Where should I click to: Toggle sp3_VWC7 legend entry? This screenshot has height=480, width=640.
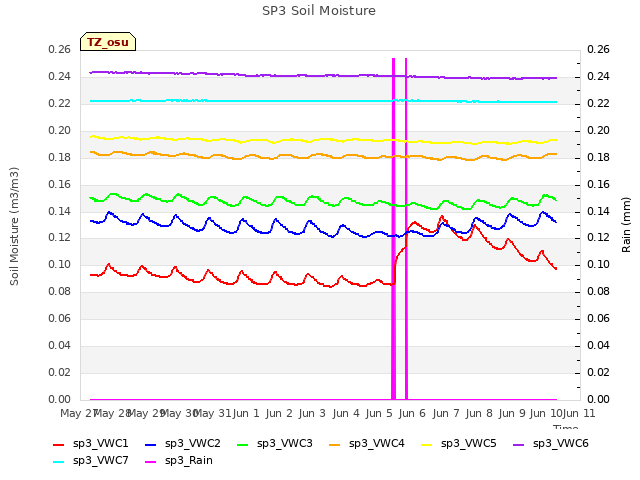click(x=91, y=461)
